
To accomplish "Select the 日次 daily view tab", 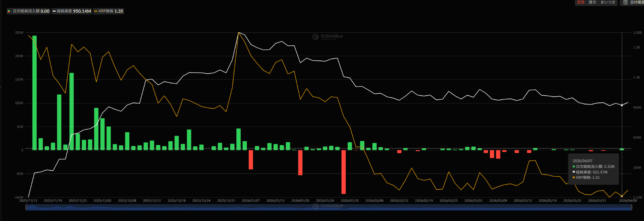I will pos(581,2).
